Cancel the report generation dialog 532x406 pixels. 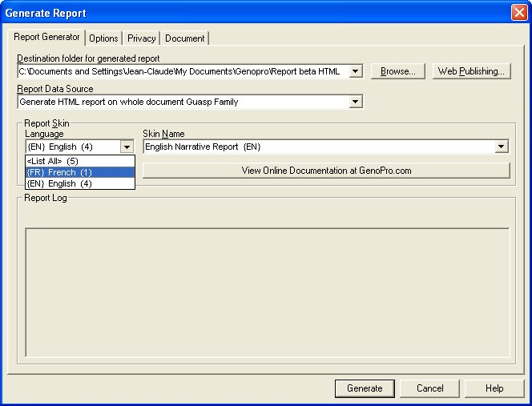coord(430,388)
